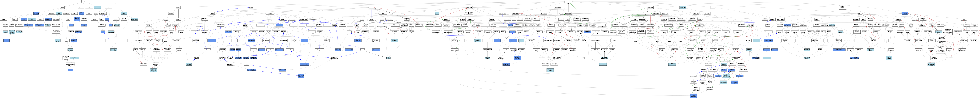
Task: Select blue 'response to xenobiotic stimulus' node
Action: pyautogui.click(x=787, y=25)
